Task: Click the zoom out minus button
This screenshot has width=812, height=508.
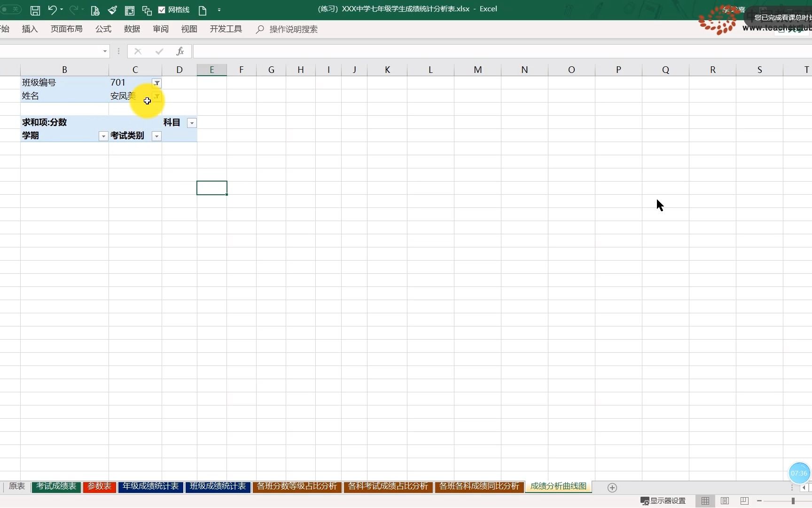Action: click(x=759, y=501)
